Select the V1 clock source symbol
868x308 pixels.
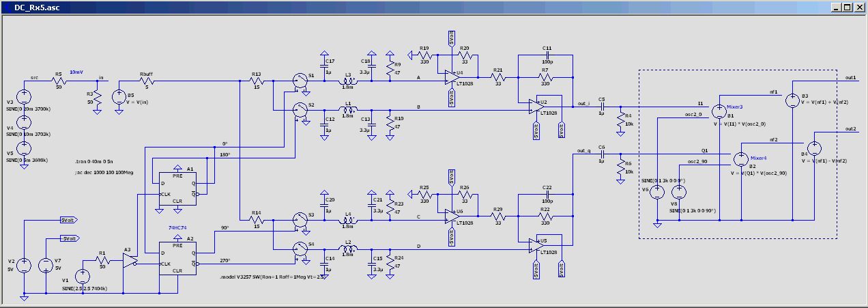pos(83,277)
